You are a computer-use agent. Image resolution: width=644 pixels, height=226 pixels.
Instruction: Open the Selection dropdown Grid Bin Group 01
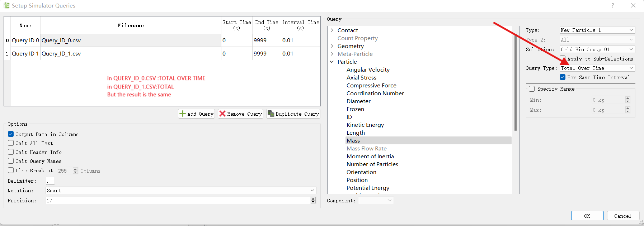click(x=597, y=49)
